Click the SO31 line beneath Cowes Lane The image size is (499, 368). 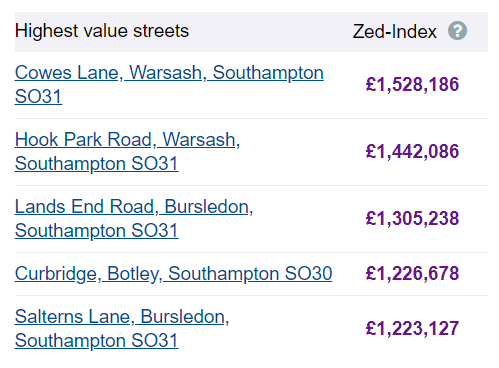pyautogui.click(x=38, y=97)
